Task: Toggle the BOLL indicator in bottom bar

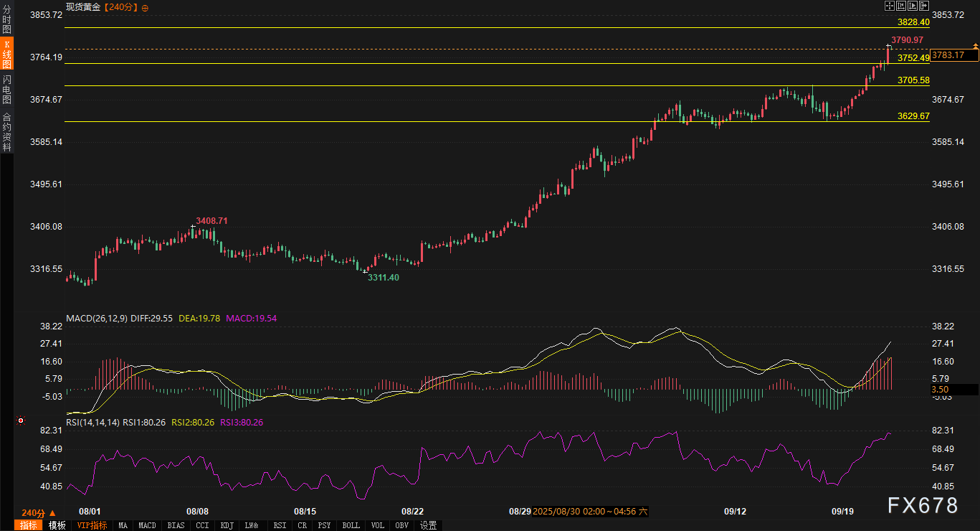Action: pyautogui.click(x=351, y=525)
